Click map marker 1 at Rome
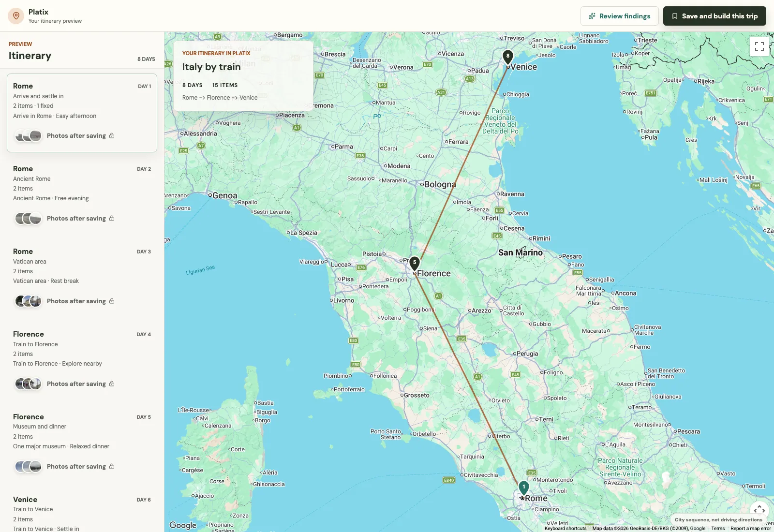Screen dimensions: 774x532 (523, 488)
